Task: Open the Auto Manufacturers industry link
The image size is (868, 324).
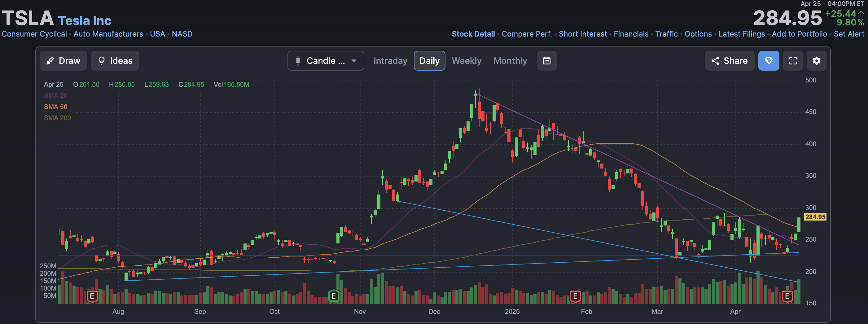Action: tap(108, 34)
